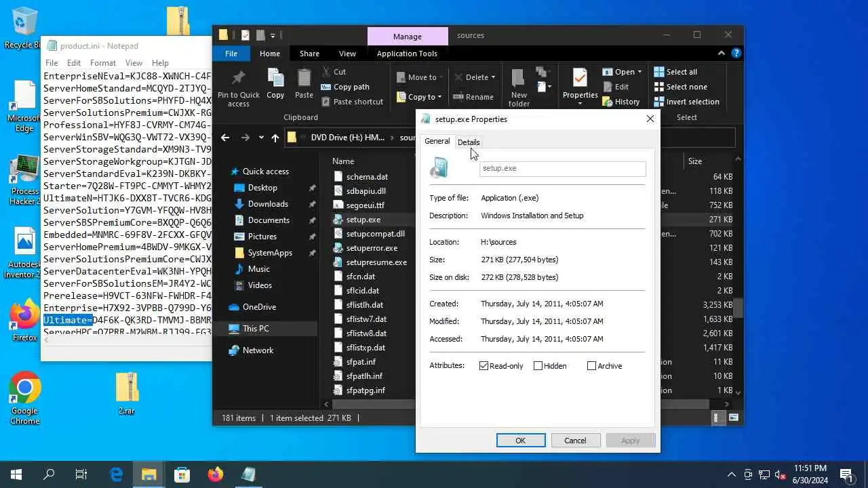Switch to large icons view button
Viewport: 868px width, 488px height.
click(x=733, y=418)
